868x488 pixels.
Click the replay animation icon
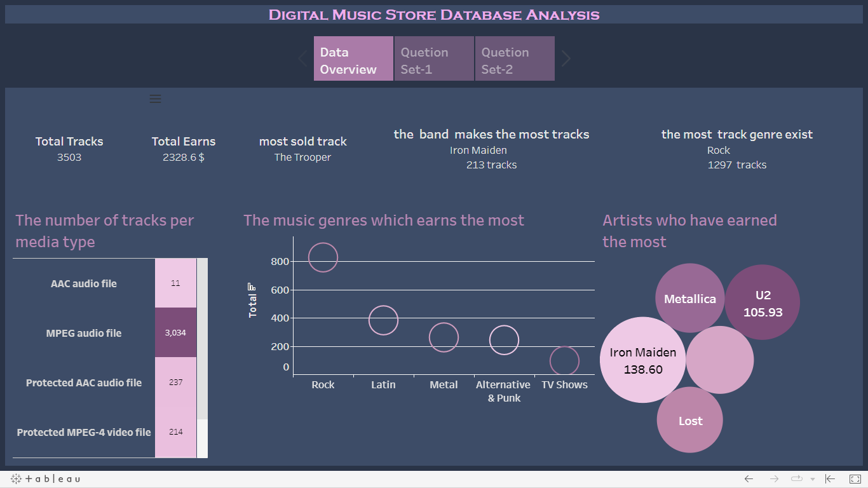coord(796,479)
